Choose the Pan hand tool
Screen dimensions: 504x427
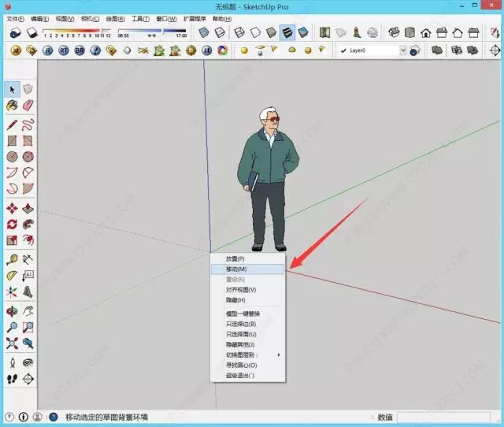[28, 311]
